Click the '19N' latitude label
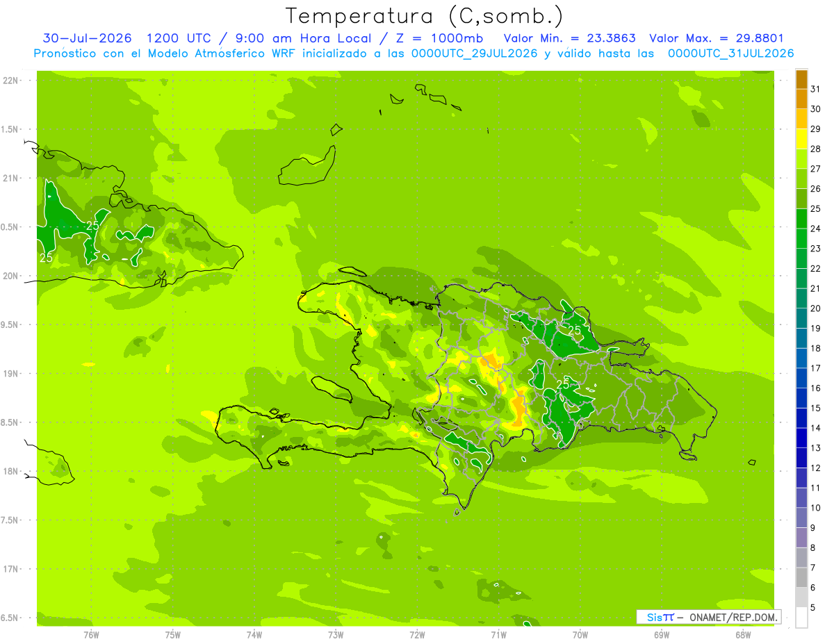The image size is (834, 644). (x=11, y=374)
